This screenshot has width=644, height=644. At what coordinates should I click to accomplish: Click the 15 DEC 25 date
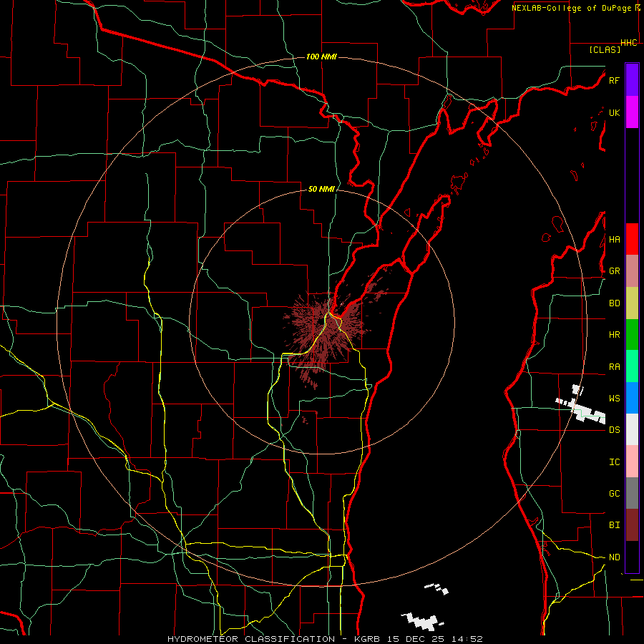pos(415,639)
